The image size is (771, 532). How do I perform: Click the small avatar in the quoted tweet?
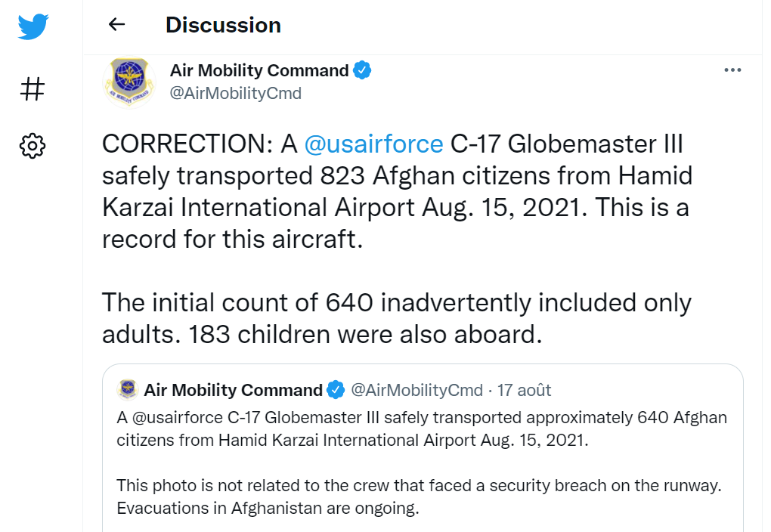tap(127, 390)
